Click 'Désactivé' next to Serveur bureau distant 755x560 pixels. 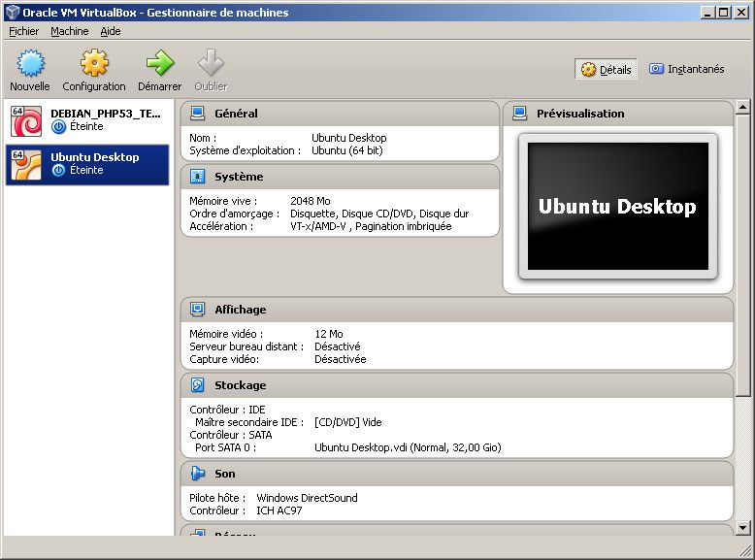pos(337,346)
